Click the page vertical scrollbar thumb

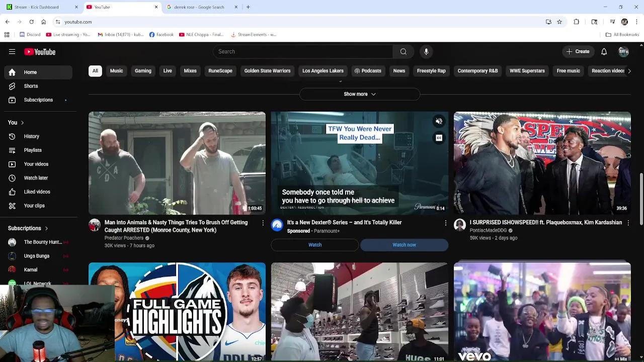641,200
